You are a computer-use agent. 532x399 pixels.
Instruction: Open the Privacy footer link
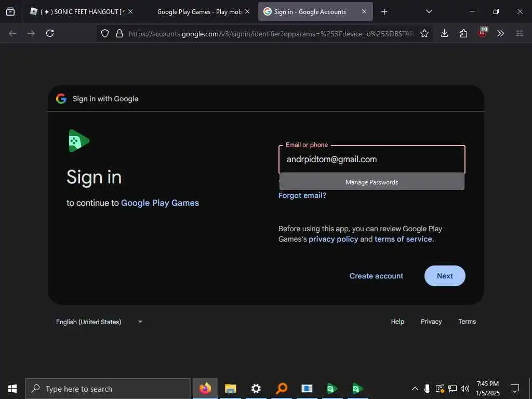pos(431,321)
